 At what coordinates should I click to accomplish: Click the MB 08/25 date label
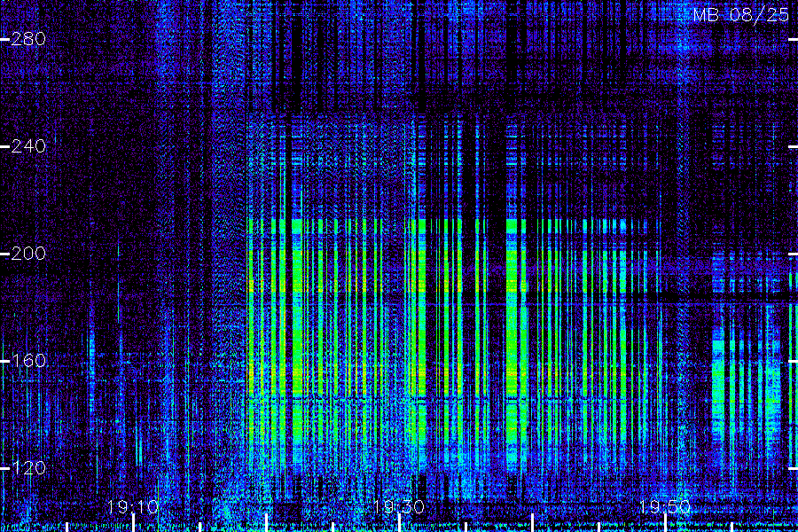[741, 15]
